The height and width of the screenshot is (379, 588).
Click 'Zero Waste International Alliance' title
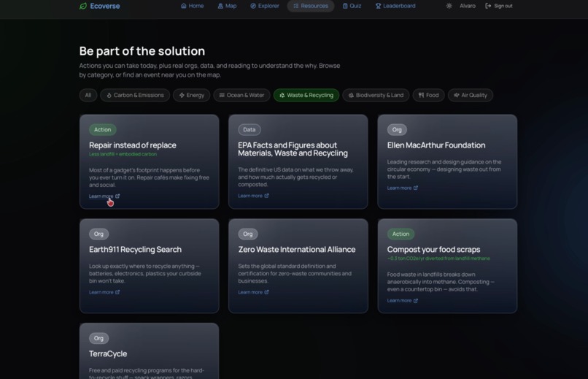(x=297, y=250)
